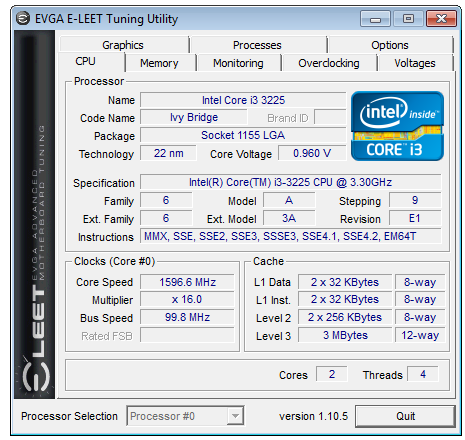Click the L1 Data '8-way' associativity value
Image resolution: width=465 pixels, height=440 pixels.
[x=420, y=282]
